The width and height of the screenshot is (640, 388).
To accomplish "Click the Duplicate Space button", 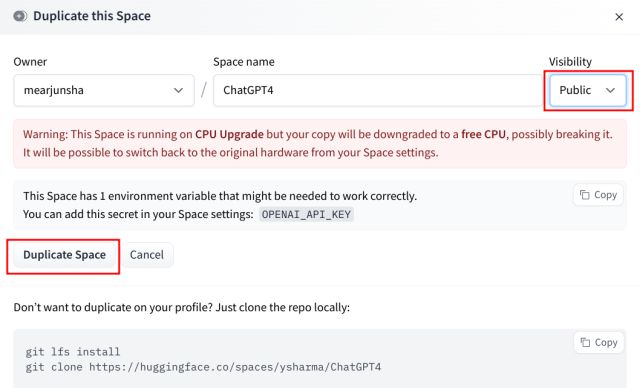I will click(64, 255).
